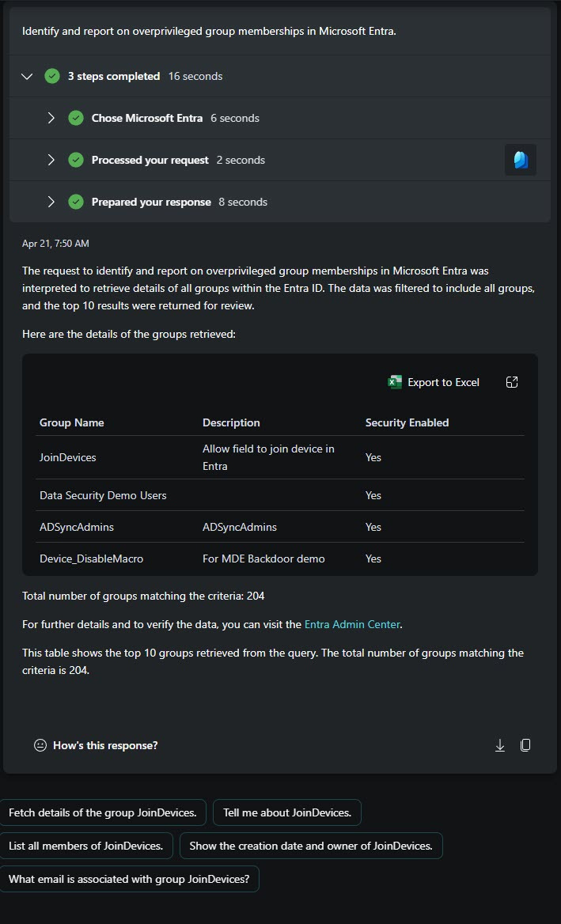Open the Entra Admin Center link
Screen dimensions: 561x924
point(352,624)
